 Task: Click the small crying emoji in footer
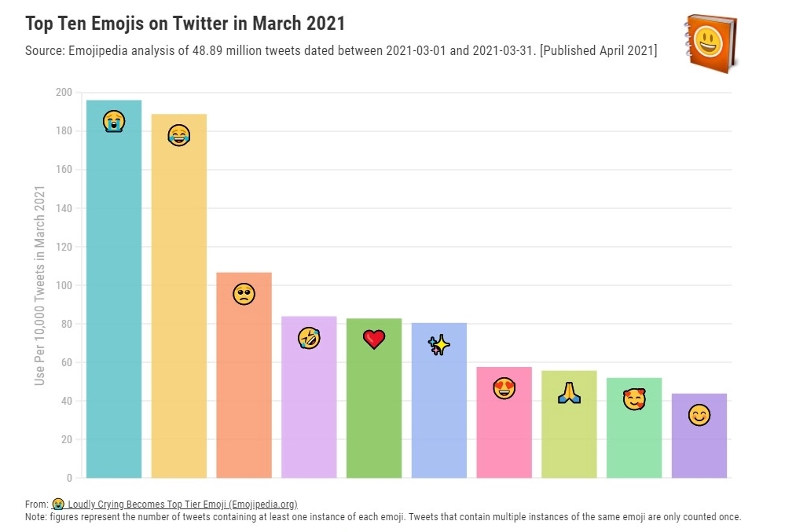tap(58, 504)
